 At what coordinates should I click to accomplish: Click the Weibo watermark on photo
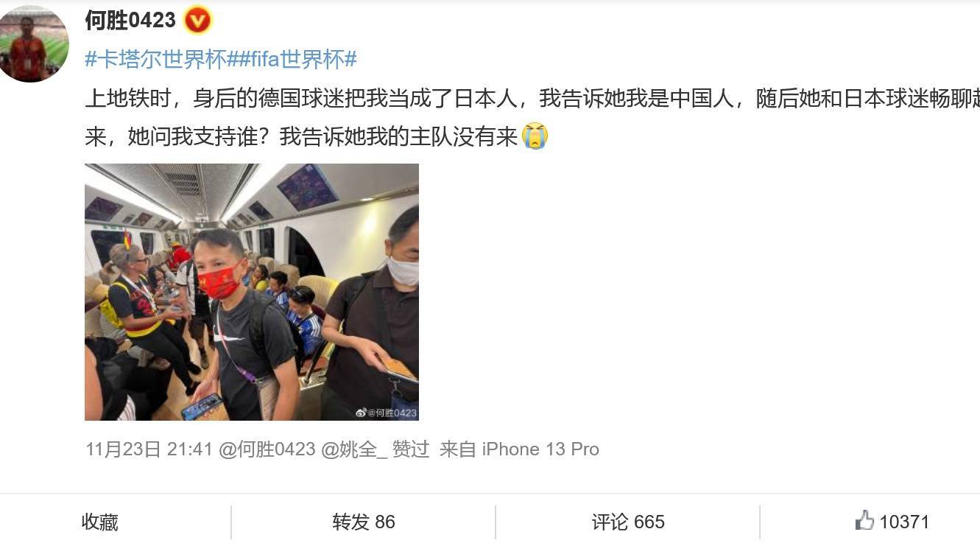coord(386,413)
